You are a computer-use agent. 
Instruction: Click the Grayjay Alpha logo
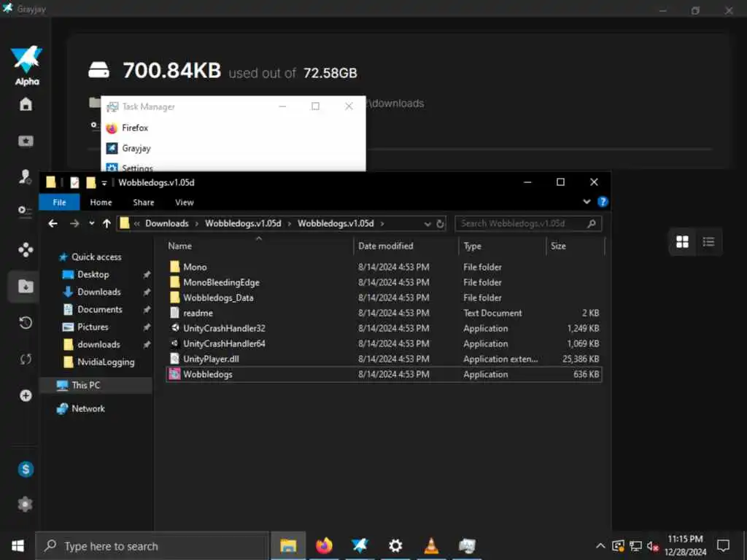click(27, 65)
